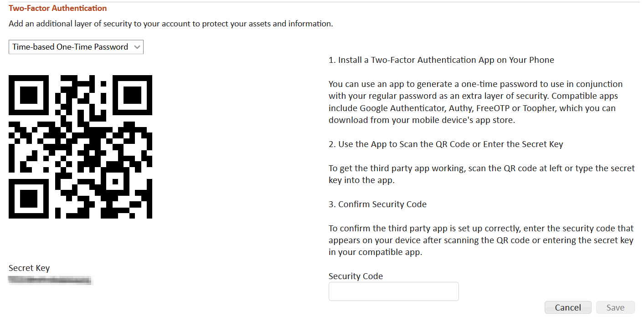Click the QR code's bottom-left finder square
This screenshot has width=644, height=321.
point(29,199)
